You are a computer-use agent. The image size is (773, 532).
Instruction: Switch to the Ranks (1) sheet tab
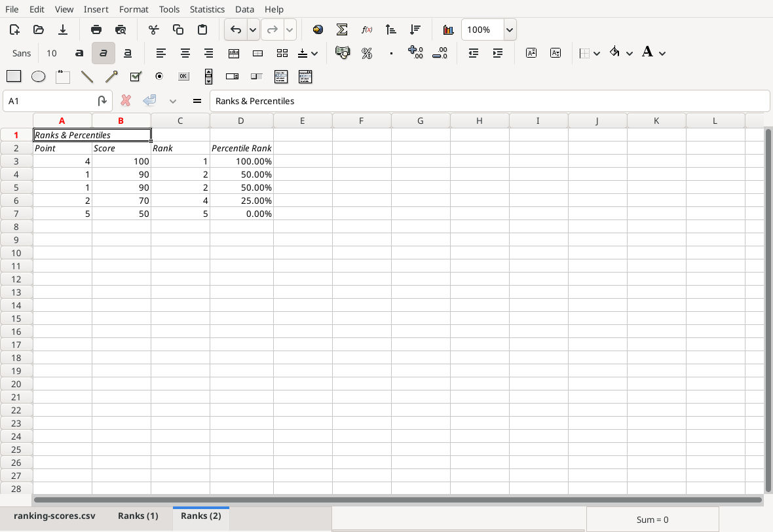(x=138, y=516)
